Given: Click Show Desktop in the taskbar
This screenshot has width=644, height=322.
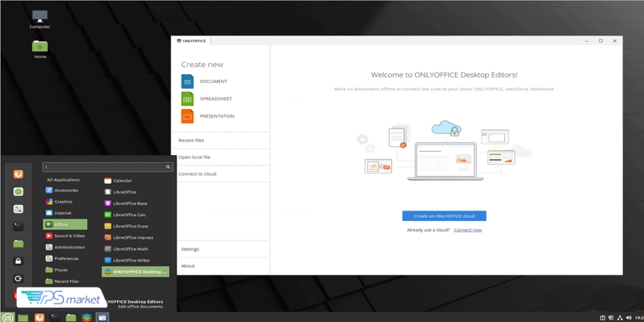Looking at the screenshot, I should 23,317.
